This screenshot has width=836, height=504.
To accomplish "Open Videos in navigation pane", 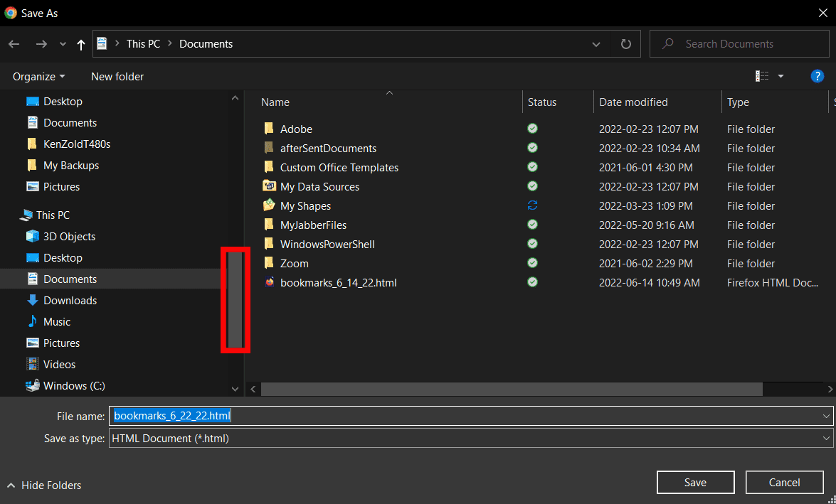I will point(59,365).
